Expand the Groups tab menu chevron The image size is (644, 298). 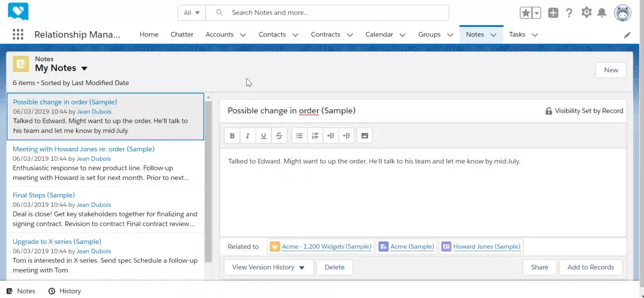click(x=450, y=35)
